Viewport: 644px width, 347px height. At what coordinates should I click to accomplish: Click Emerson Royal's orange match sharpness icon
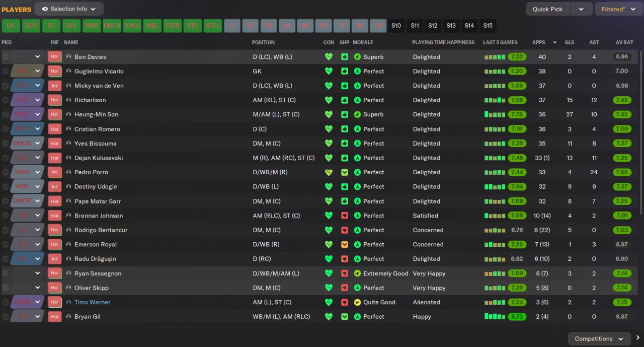pos(345,244)
